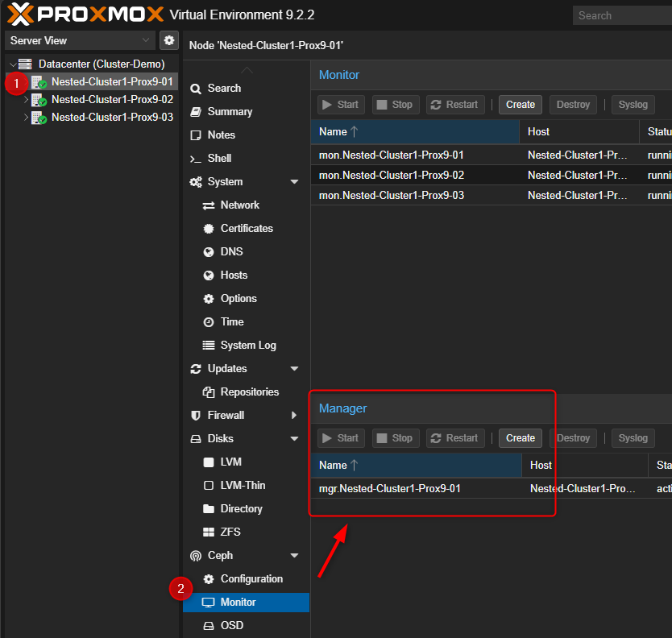Open the Server View dropdown
This screenshot has height=638, width=672.
click(x=80, y=40)
